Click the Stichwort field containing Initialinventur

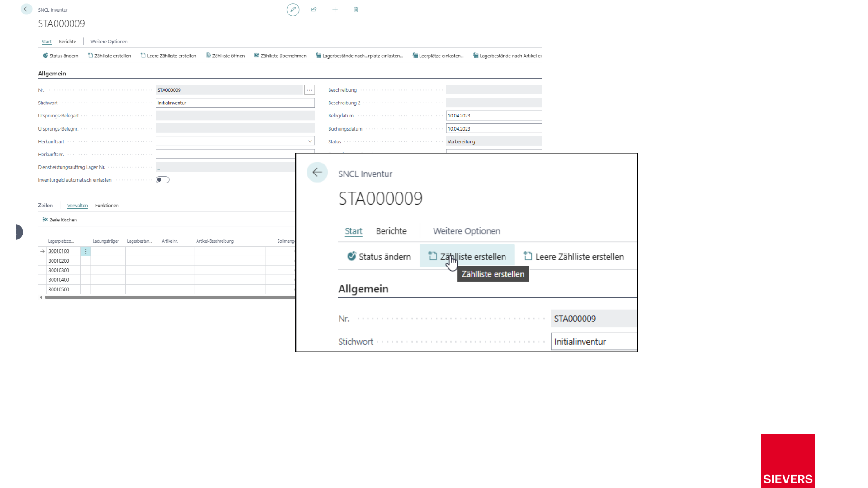click(x=235, y=103)
